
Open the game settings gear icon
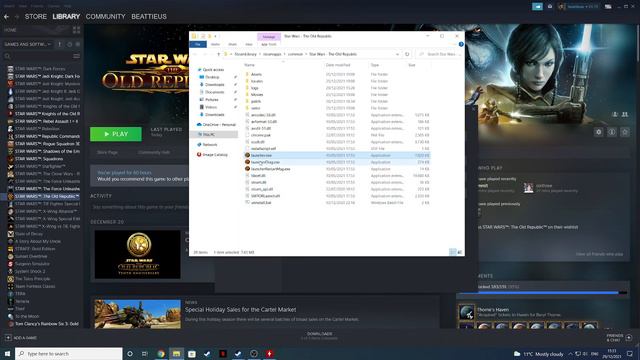598,132
